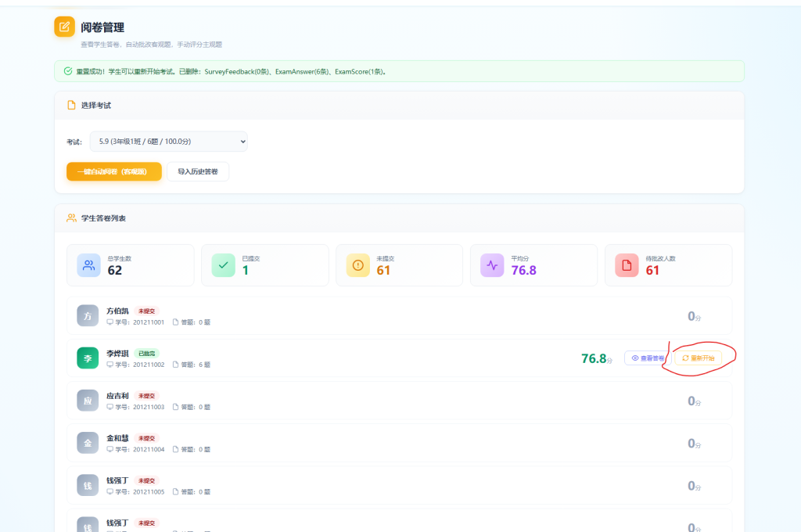
Task: Click the blue 总学生数 people icon
Action: click(89, 265)
